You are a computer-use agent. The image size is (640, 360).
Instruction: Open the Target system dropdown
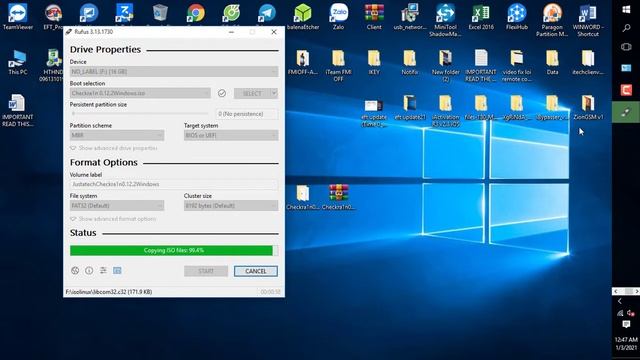coord(231,135)
